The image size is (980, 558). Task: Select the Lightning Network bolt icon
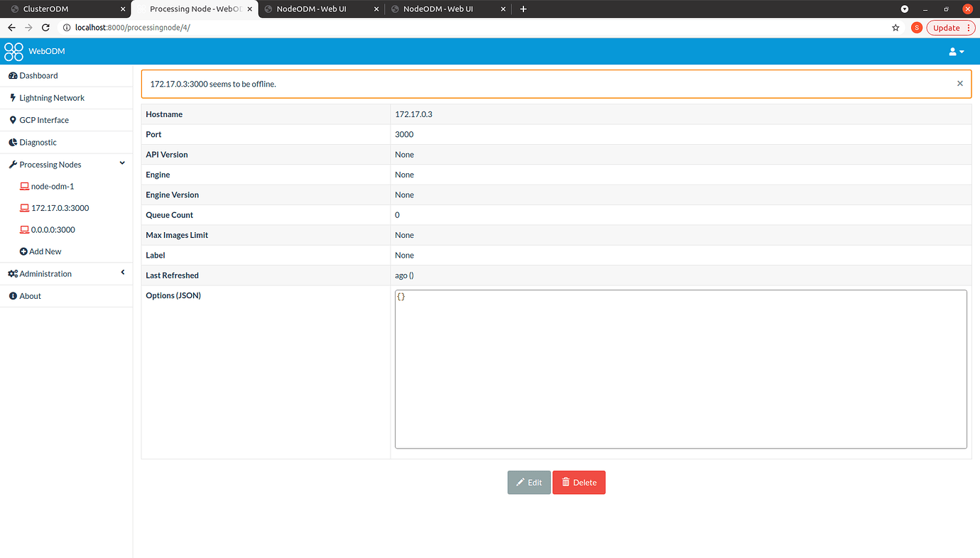click(x=12, y=97)
